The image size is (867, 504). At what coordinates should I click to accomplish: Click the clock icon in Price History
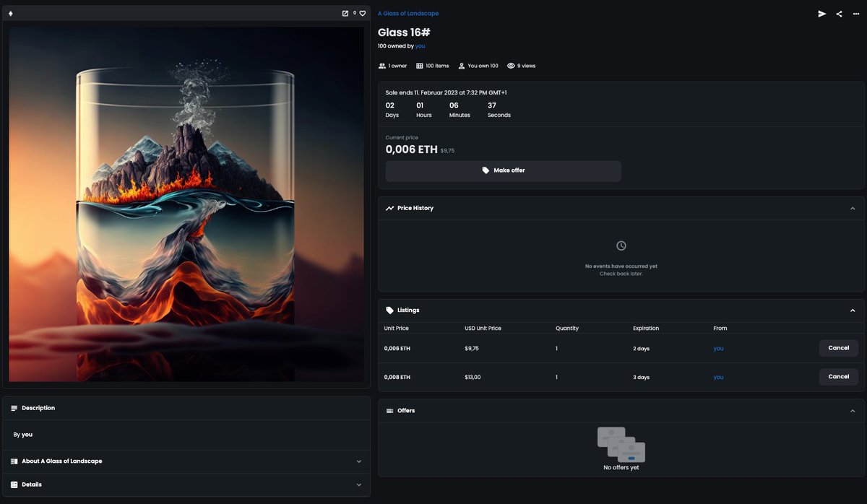click(x=621, y=246)
